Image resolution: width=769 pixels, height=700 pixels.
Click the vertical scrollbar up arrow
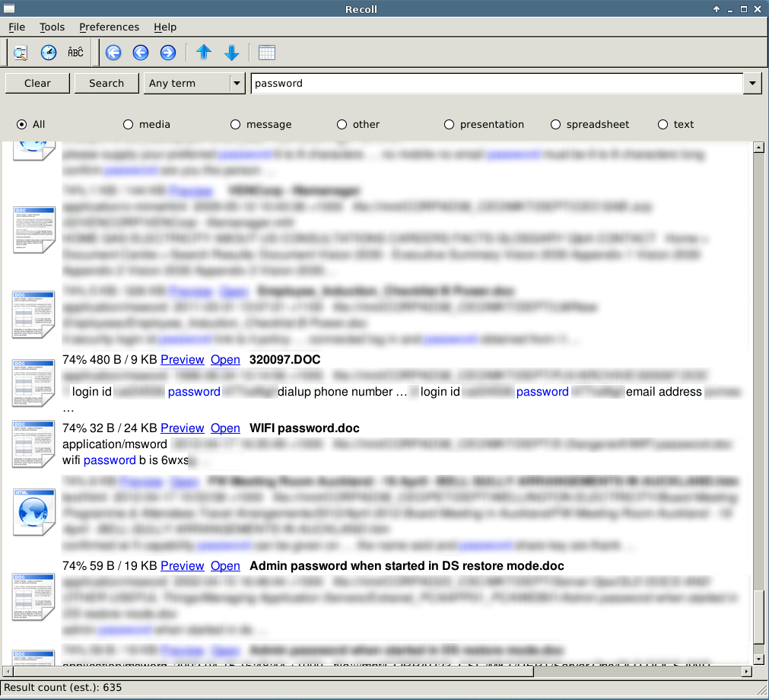tap(758, 147)
